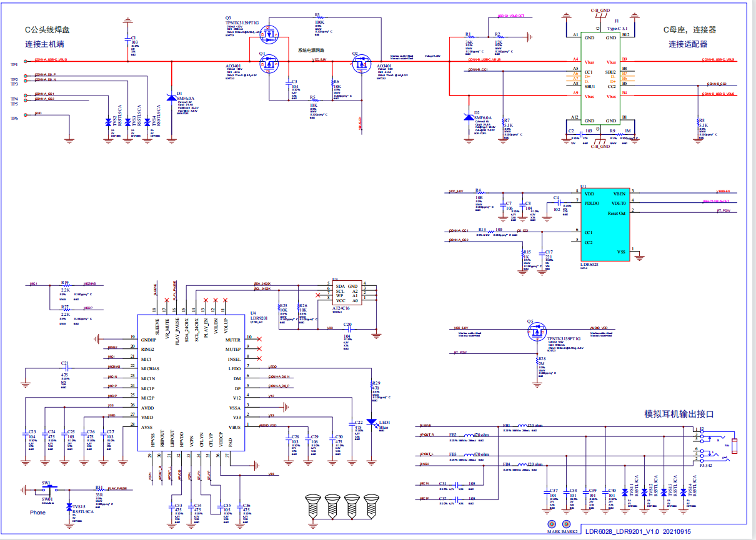The height and width of the screenshot is (540, 756).
Task: Click the VSSA pin label
Action: (x=235, y=407)
